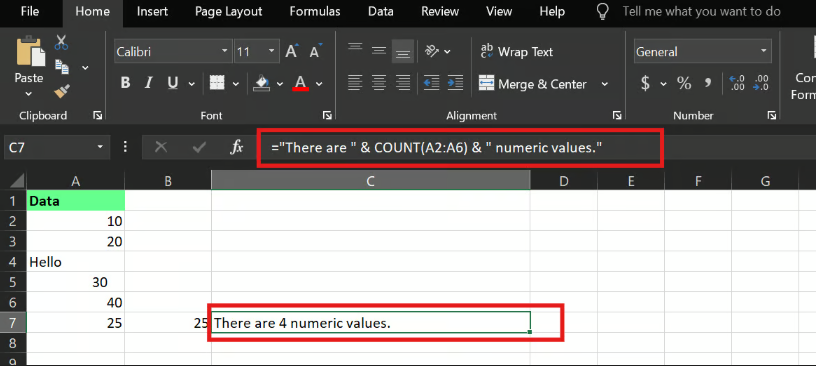Open Number format dialog launcher
The height and width of the screenshot is (366, 816).
pyautogui.click(x=772, y=116)
